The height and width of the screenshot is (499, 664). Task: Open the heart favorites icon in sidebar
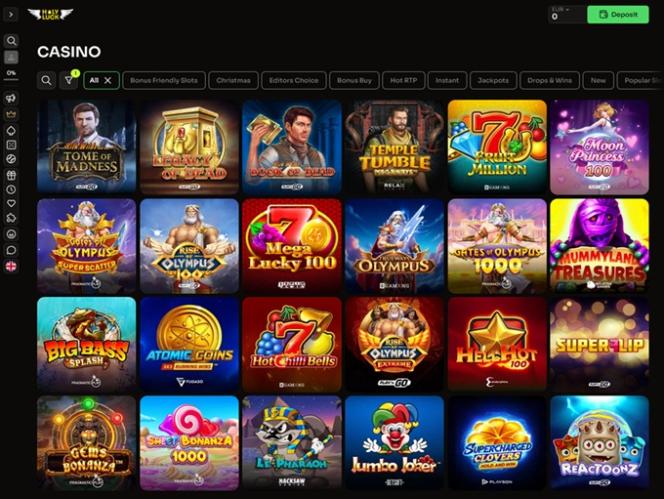tap(11, 203)
